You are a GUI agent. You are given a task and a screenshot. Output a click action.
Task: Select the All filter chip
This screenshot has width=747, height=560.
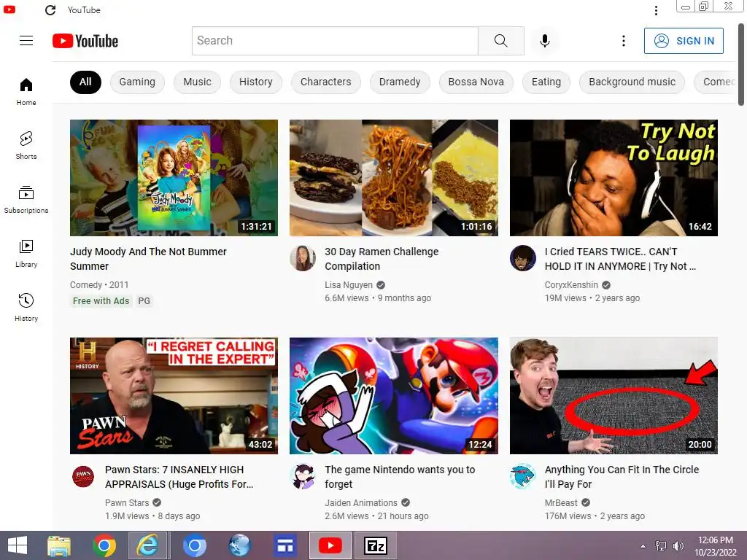[85, 82]
